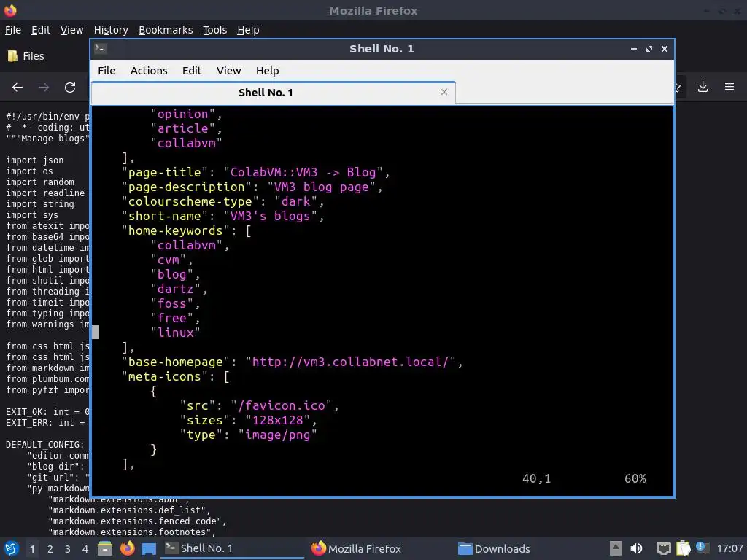The width and height of the screenshot is (747, 560).
Task: Click the "linux" keyword line
Action: 176,332
